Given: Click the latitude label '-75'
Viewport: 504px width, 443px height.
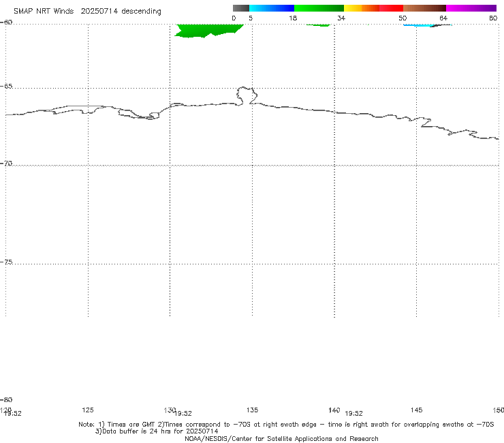Looking at the screenshot, I should pyautogui.click(x=7, y=262).
